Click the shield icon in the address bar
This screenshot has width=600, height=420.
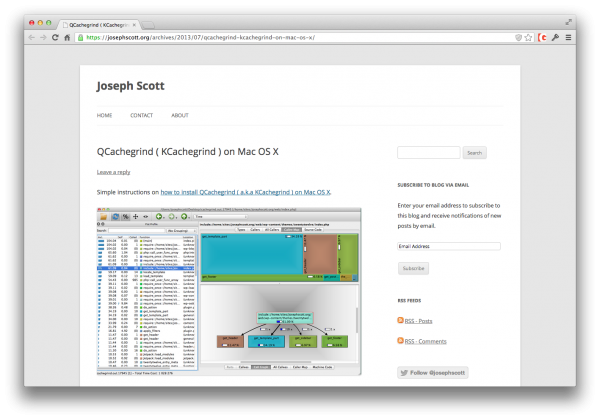pyautogui.click(x=518, y=37)
